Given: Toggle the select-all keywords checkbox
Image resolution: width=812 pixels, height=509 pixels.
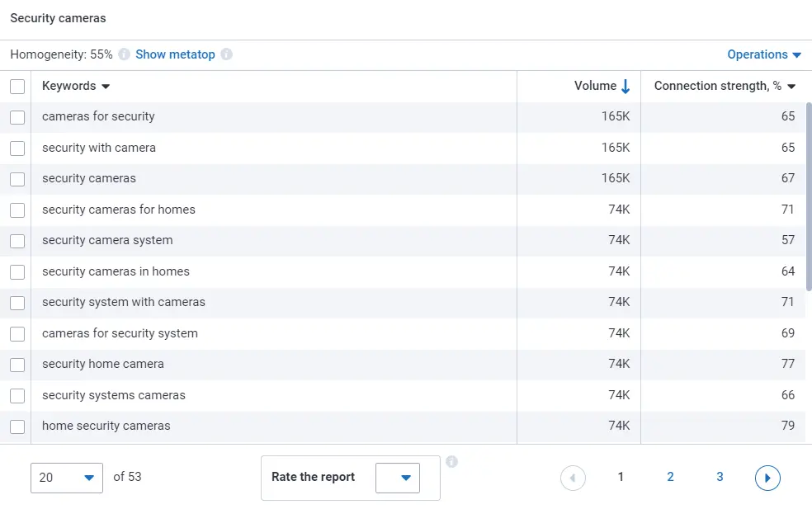Looking at the screenshot, I should [x=17, y=87].
